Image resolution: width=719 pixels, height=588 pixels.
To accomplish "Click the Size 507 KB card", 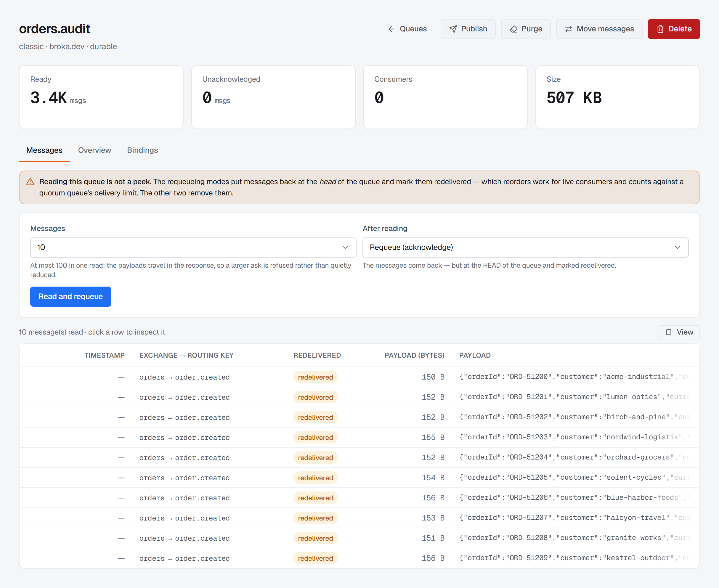I will (x=617, y=97).
